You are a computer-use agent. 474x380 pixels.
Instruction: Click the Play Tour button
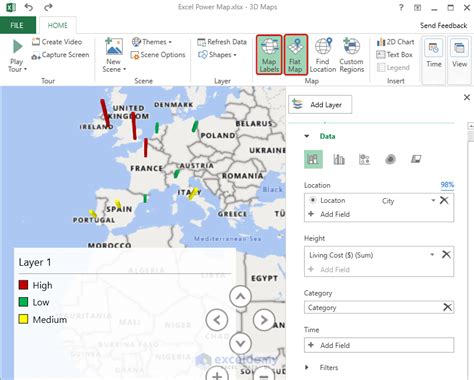[17, 55]
